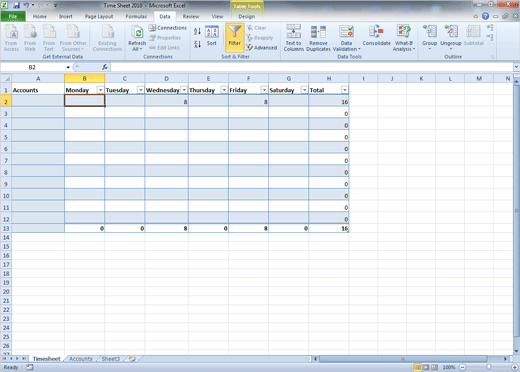The height and width of the screenshot is (372, 520).
Task: Select Page Break Preview in status bar
Action: tap(435, 367)
